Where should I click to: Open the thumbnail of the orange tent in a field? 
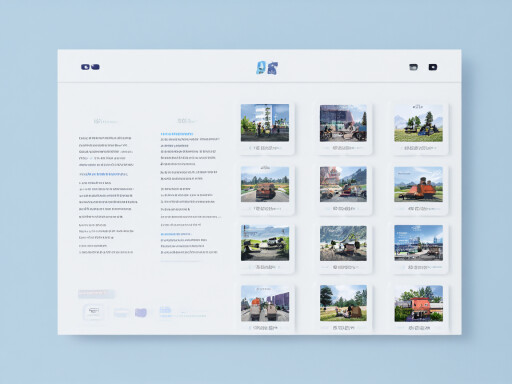[x=419, y=184]
